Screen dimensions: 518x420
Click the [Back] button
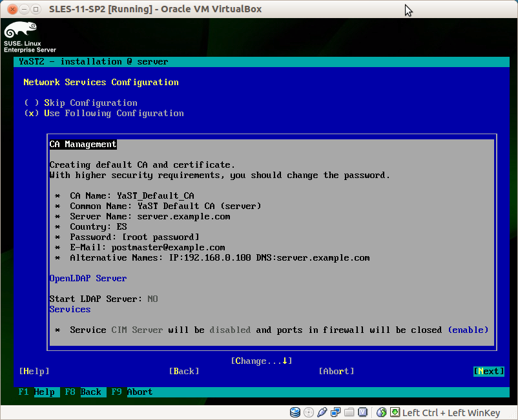[x=184, y=371]
